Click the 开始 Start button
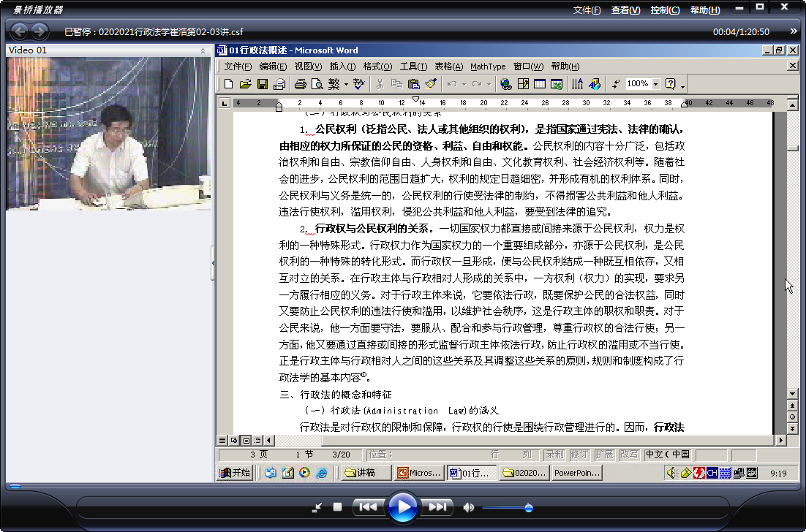Screen dimensions: 806x532 tap(234, 472)
